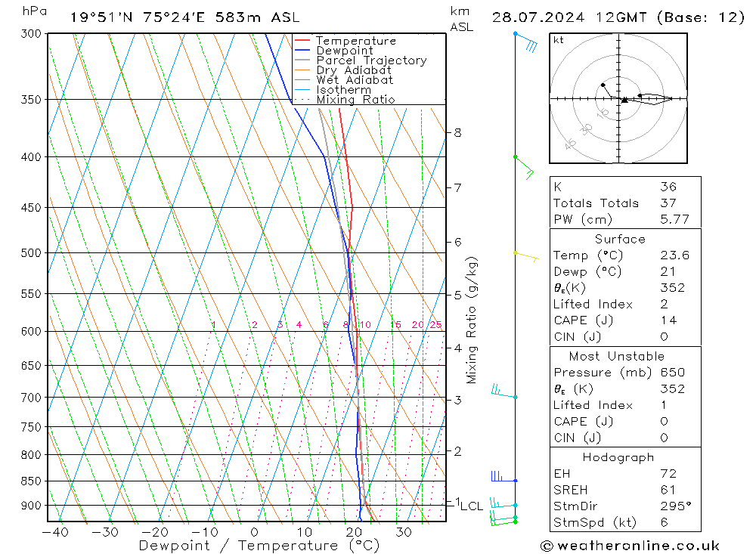Click the −40 temperature axis label
756x554 pixels.
pos(55,532)
